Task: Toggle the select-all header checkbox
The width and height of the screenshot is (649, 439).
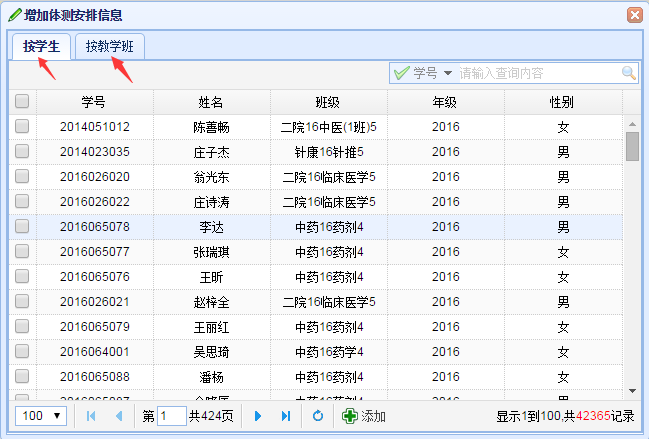Action: point(22,102)
